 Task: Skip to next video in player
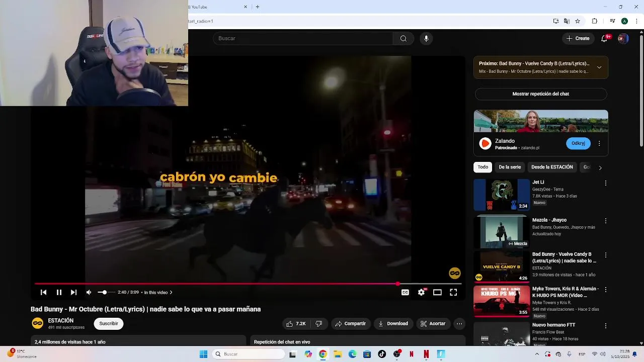tap(73, 292)
